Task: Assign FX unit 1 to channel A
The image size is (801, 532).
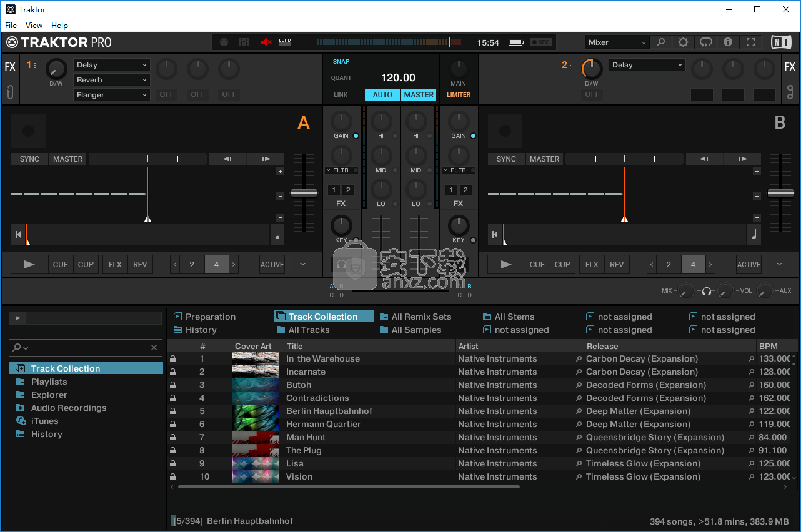Action: click(334, 190)
